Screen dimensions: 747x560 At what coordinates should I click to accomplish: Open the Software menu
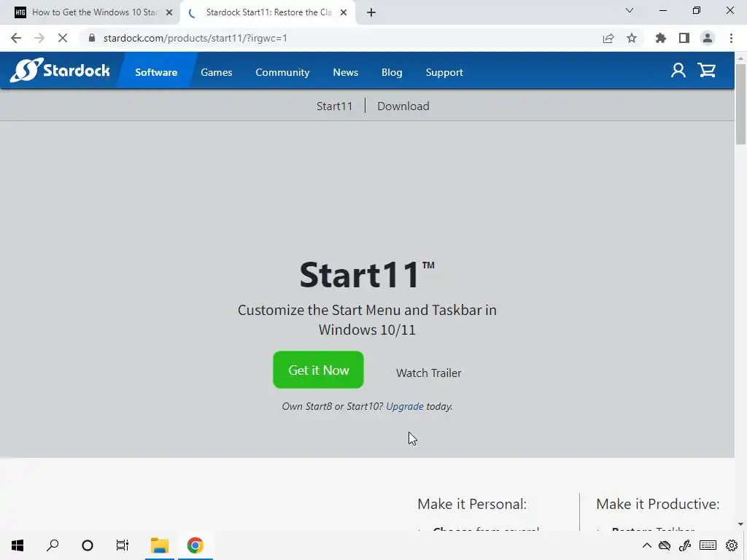156,72
